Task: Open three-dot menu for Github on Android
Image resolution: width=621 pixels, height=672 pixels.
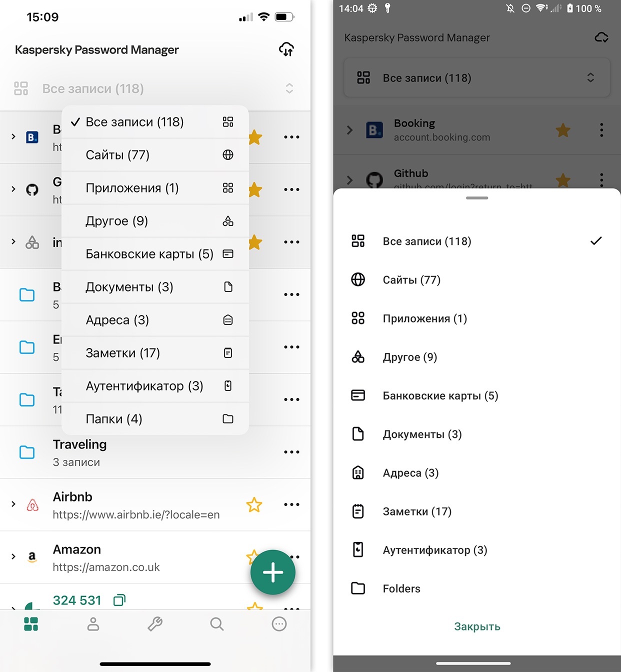Action: [601, 179]
